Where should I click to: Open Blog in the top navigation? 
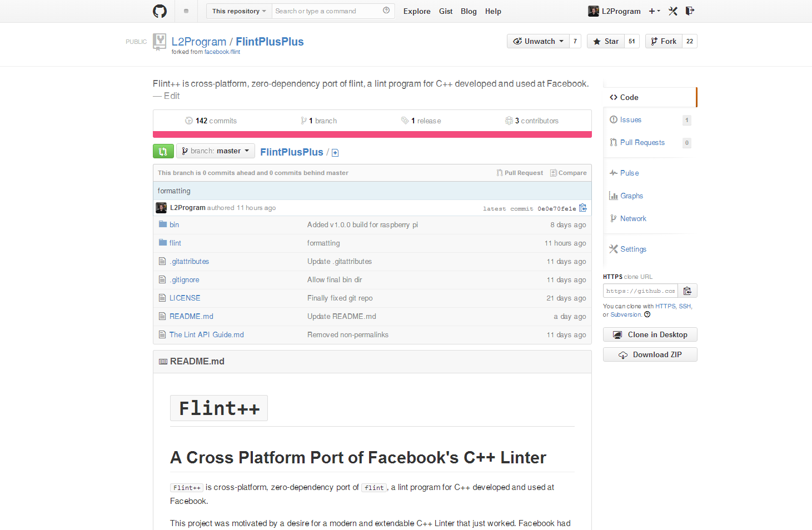(x=469, y=11)
